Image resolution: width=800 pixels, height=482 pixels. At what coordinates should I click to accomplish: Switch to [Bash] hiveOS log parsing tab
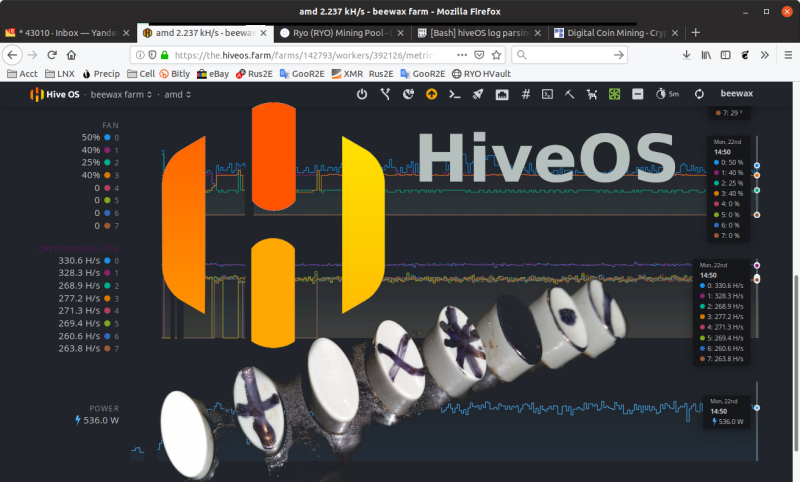pos(478,33)
